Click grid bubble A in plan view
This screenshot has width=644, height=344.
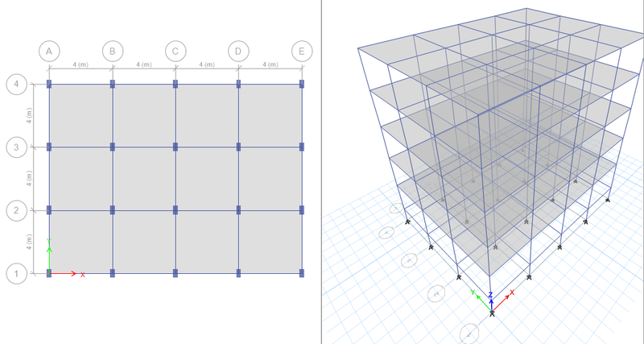pyautogui.click(x=49, y=52)
